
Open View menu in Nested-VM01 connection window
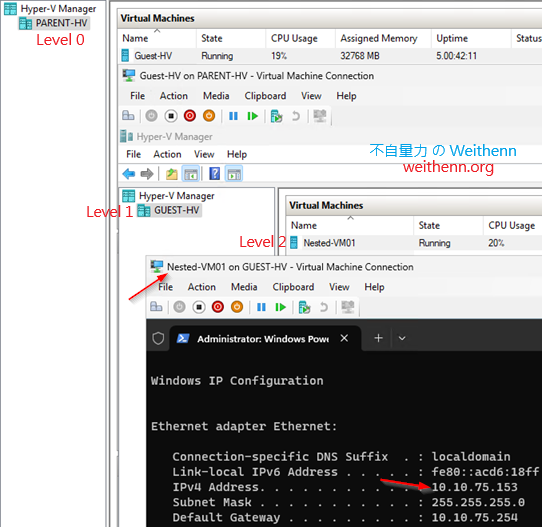[x=339, y=287]
